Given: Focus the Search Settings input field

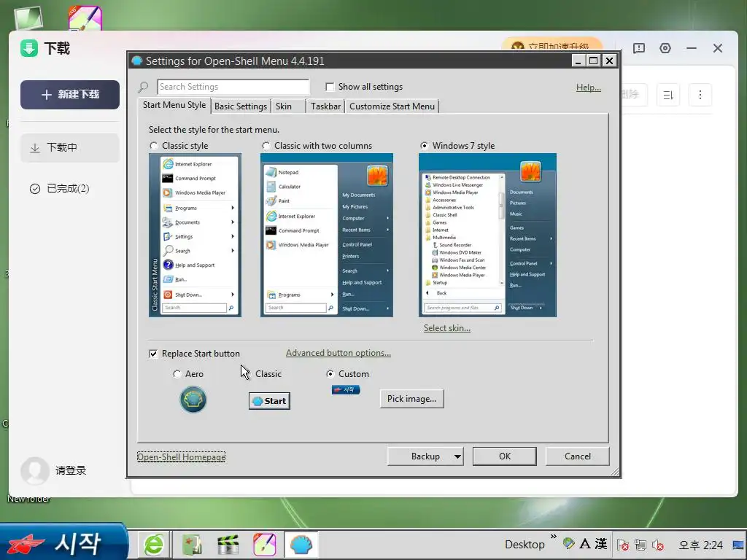Looking at the screenshot, I should 233,87.
